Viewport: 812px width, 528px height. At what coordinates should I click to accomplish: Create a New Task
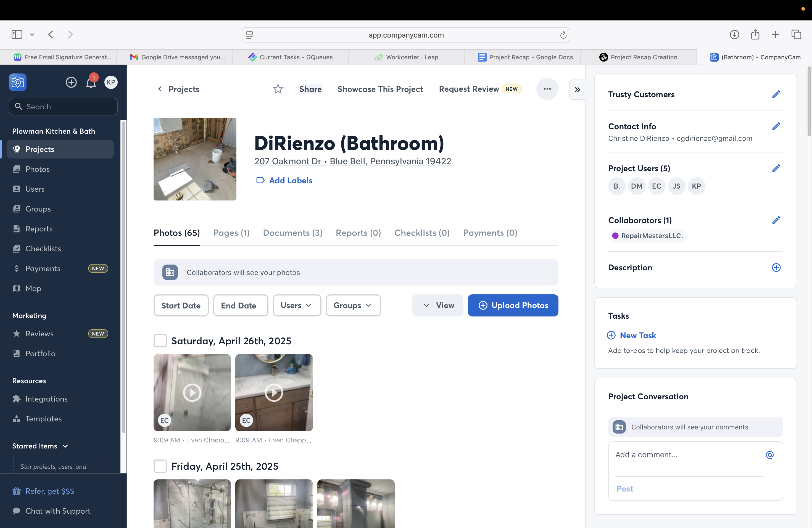pyautogui.click(x=632, y=335)
